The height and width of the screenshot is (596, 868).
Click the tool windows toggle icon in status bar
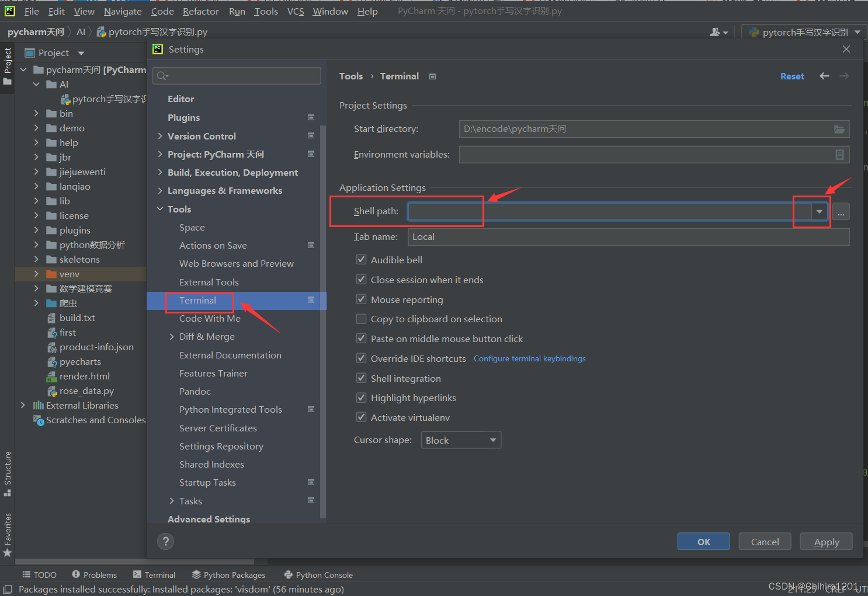(8, 590)
